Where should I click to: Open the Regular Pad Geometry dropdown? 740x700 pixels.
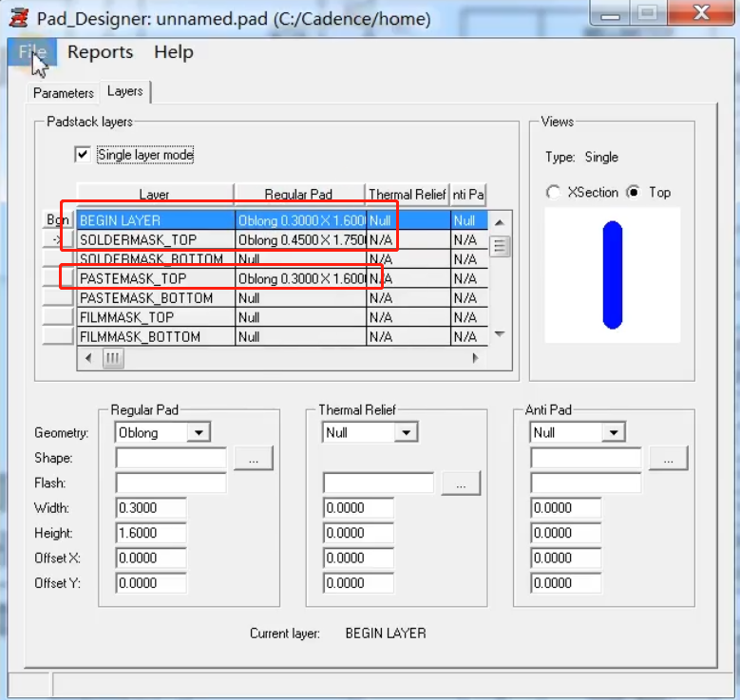point(198,433)
